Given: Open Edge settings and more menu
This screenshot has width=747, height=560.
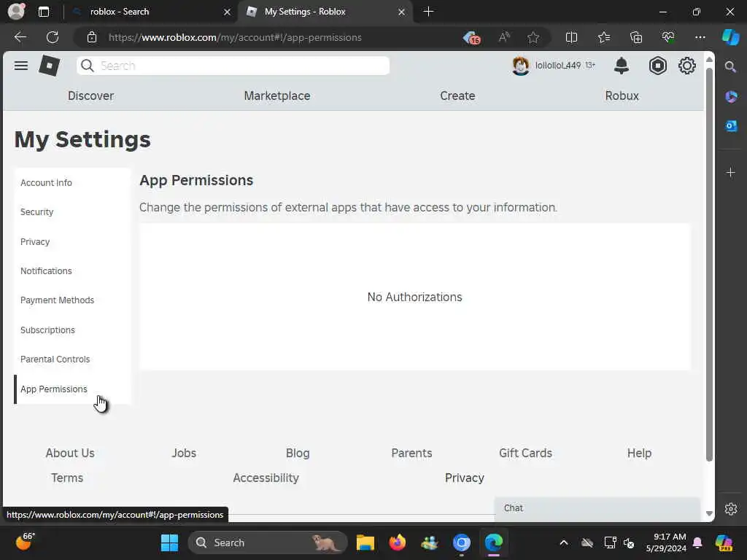Looking at the screenshot, I should (x=700, y=37).
